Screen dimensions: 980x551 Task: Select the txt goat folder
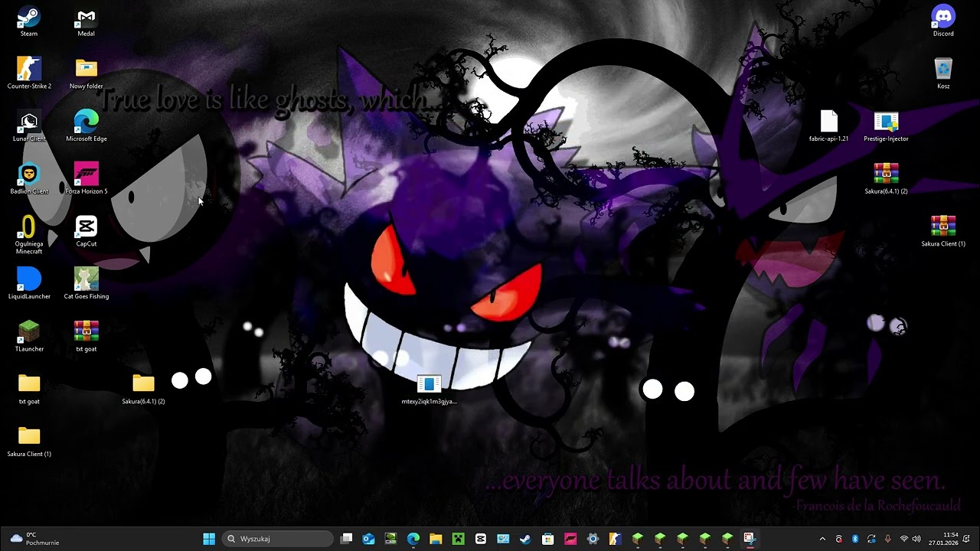29,390
